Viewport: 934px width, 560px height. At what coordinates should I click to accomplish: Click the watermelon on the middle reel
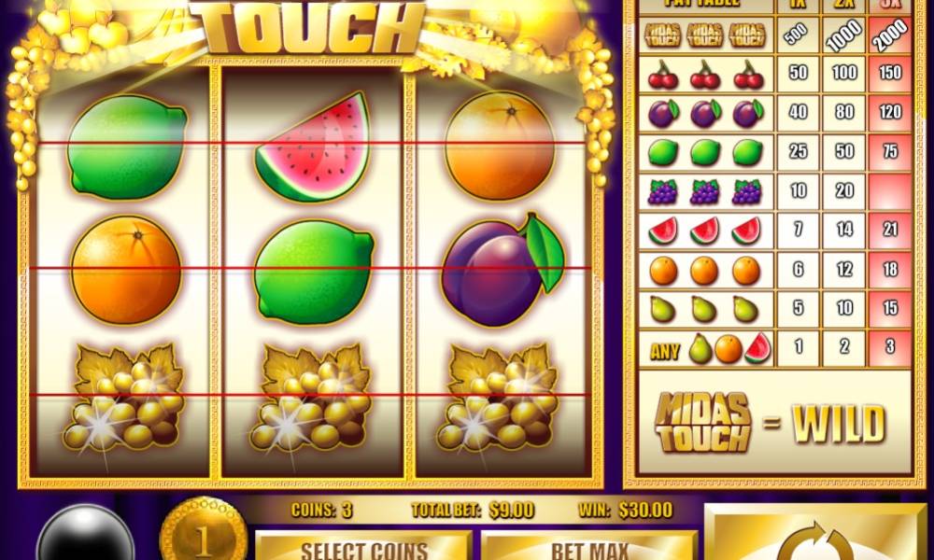pyautogui.click(x=313, y=147)
